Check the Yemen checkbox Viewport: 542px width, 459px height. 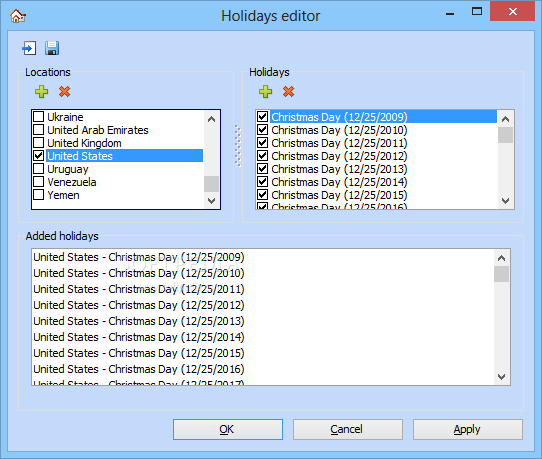[38, 195]
